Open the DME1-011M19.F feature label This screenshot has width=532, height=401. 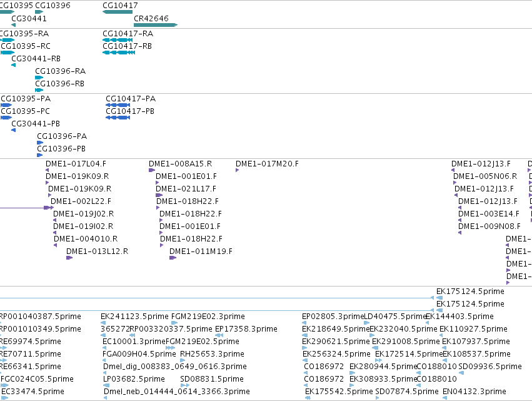201,251
